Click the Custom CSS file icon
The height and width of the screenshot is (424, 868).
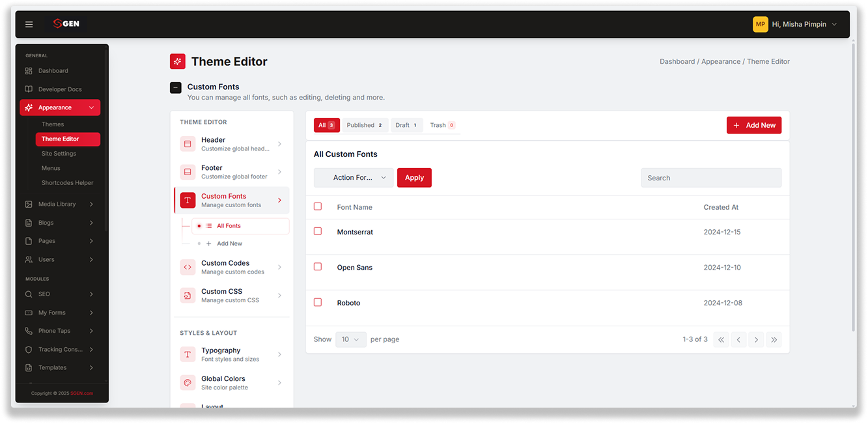coord(188,296)
